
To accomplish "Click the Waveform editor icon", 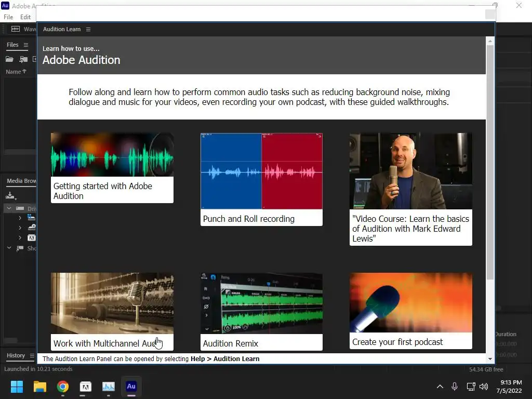I will [x=16, y=29].
